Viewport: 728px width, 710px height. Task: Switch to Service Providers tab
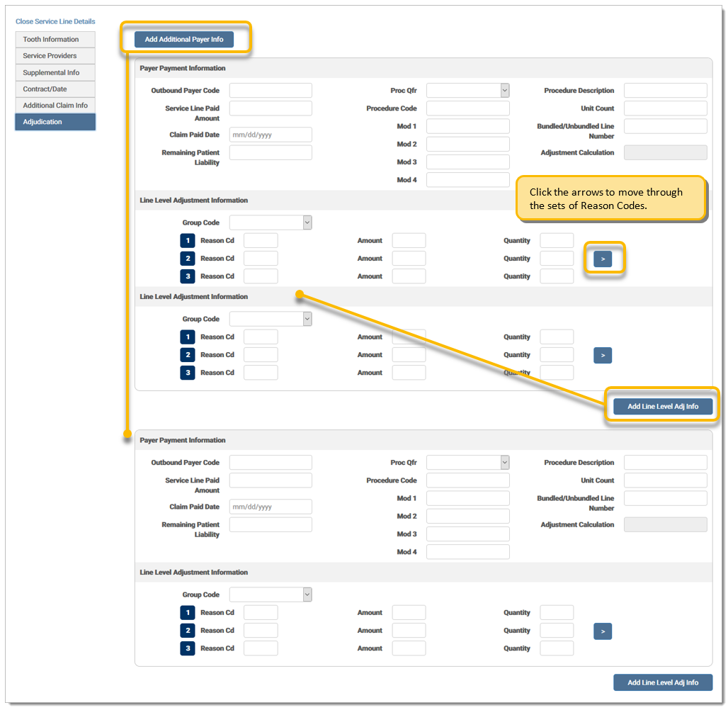[x=55, y=56]
